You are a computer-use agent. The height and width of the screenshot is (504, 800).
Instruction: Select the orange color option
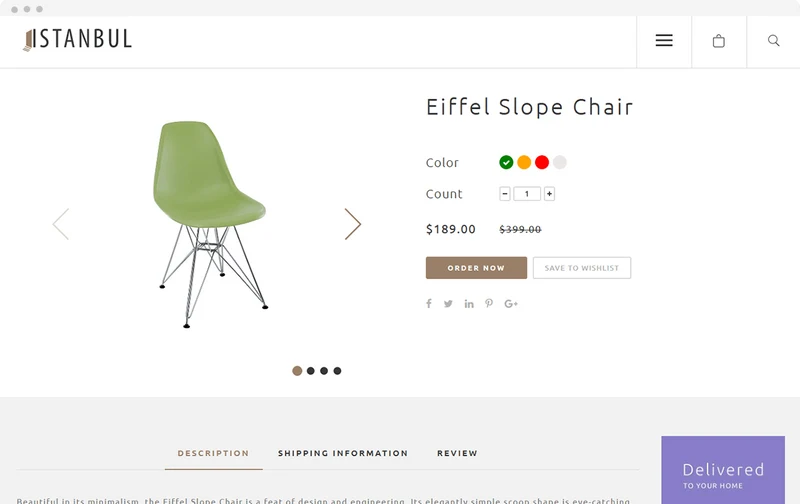(x=524, y=162)
